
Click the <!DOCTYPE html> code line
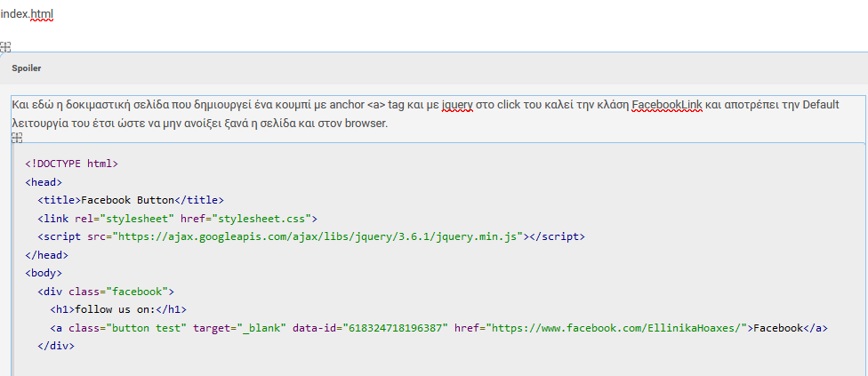pos(72,164)
